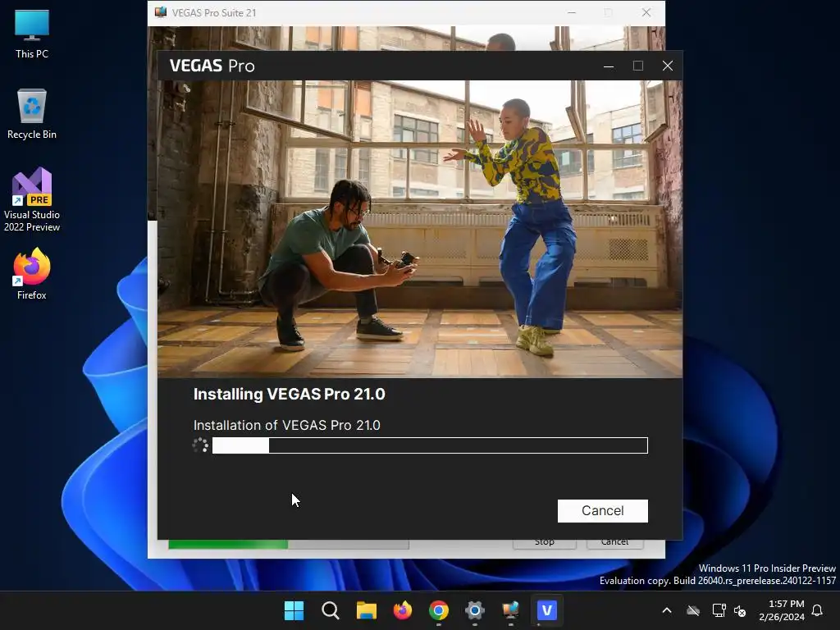Switch to Google Chrome on the taskbar
This screenshot has height=630, width=840.
438,610
